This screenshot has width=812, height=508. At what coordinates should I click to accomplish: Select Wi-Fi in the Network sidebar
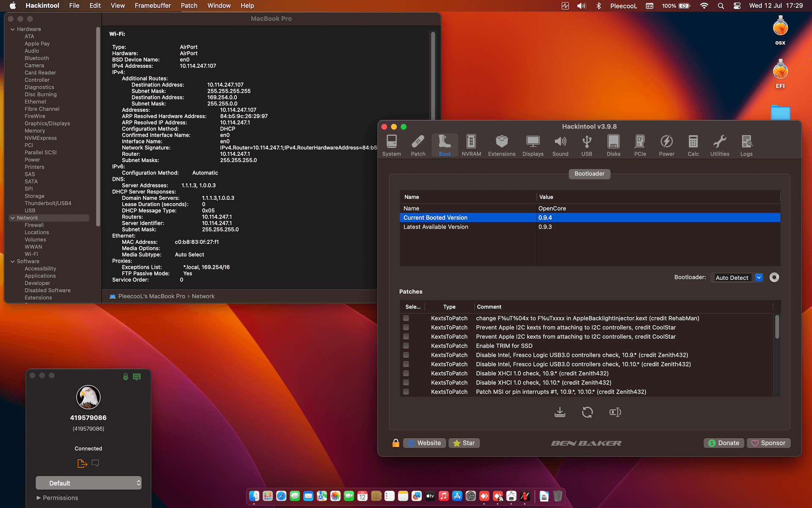(x=31, y=254)
